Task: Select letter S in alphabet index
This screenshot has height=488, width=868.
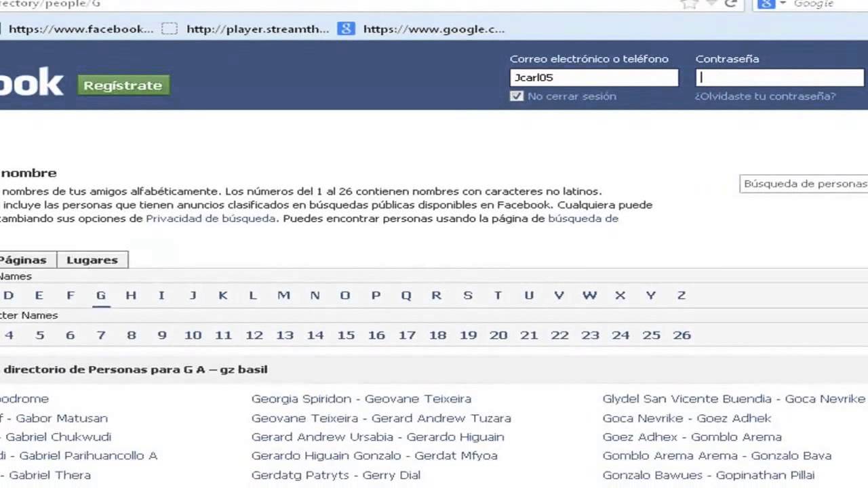Action: pos(467,296)
